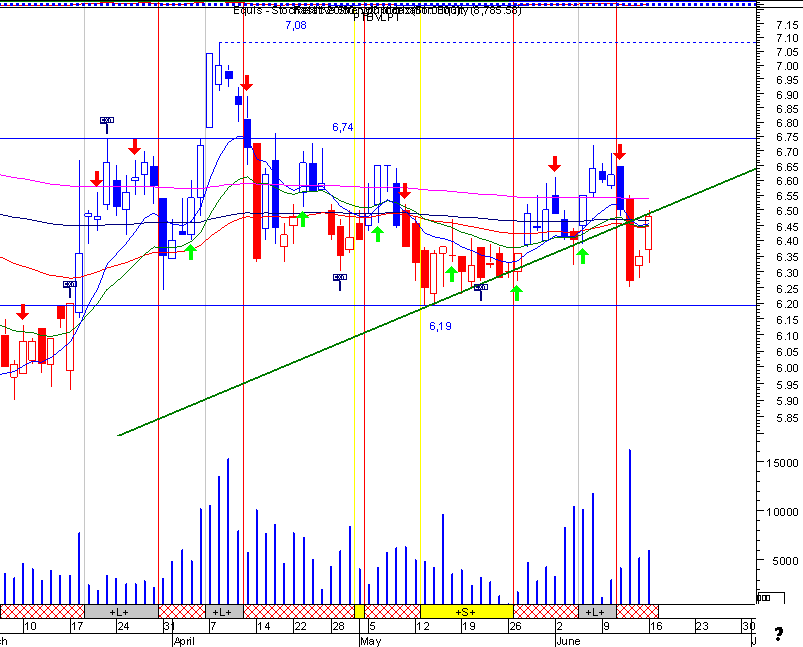Click the May month label
The width and height of the screenshot is (803, 647).
pyautogui.click(x=371, y=641)
